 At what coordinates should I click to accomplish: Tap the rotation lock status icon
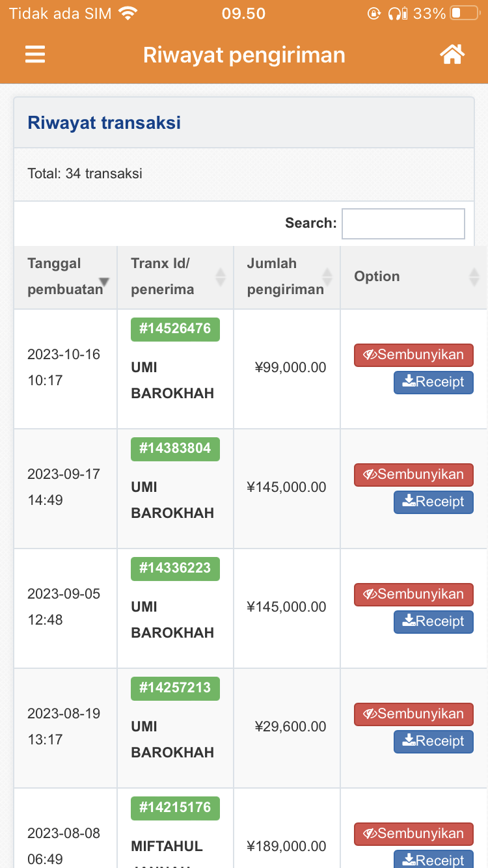(x=374, y=13)
